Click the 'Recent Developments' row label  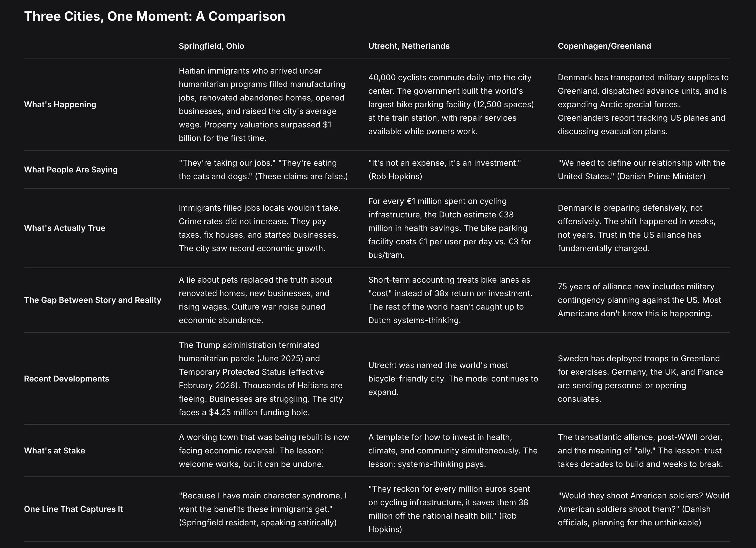pos(66,379)
